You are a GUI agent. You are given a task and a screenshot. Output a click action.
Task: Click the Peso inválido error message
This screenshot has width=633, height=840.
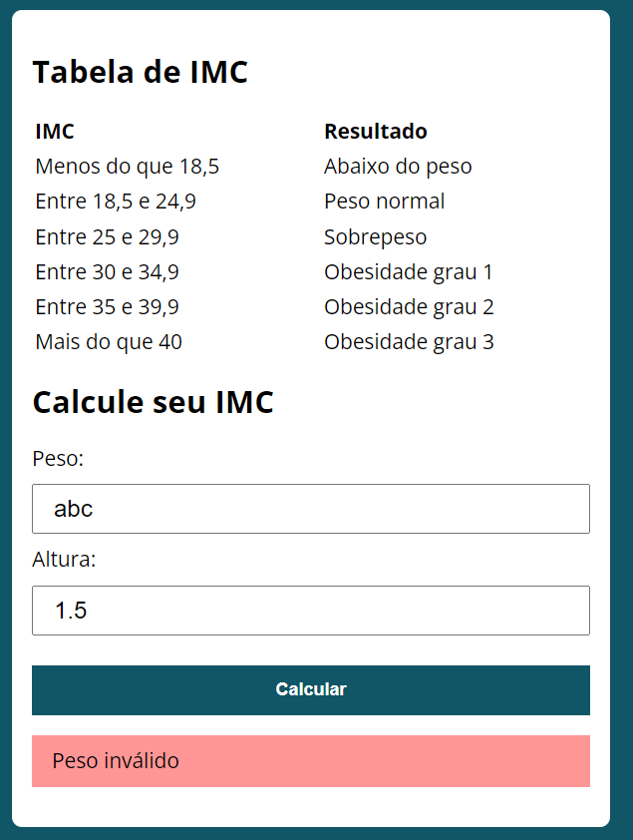point(310,760)
